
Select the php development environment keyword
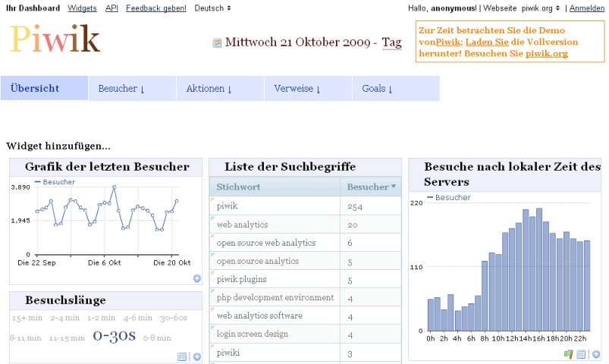275,297
